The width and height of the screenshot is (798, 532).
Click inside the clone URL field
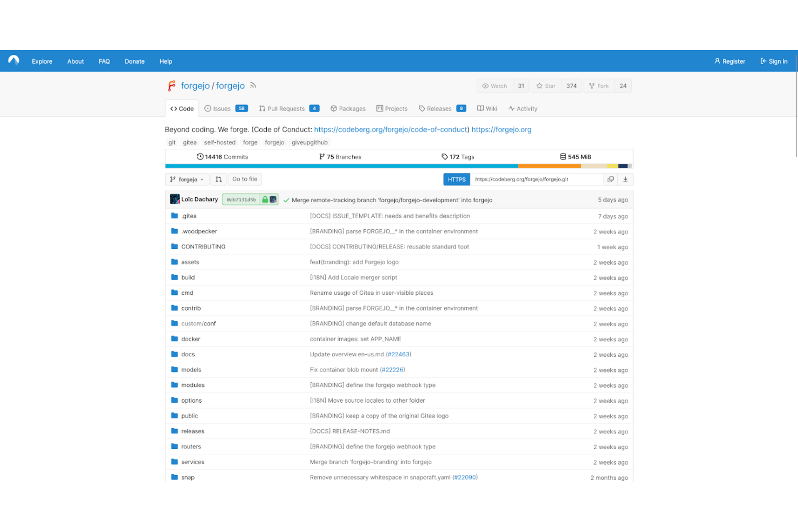(x=536, y=178)
